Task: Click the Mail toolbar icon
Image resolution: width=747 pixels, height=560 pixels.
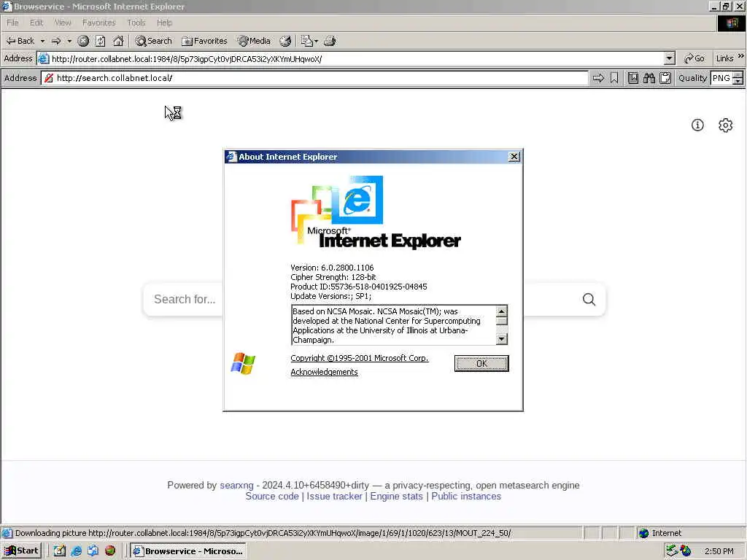Action: [x=306, y=41]
